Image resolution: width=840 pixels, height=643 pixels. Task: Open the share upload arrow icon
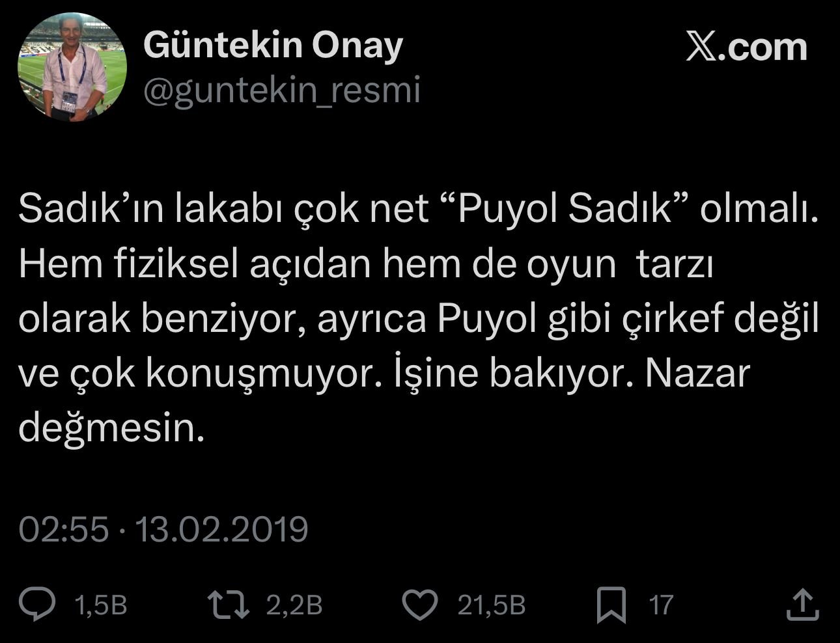tap(802, 604)
